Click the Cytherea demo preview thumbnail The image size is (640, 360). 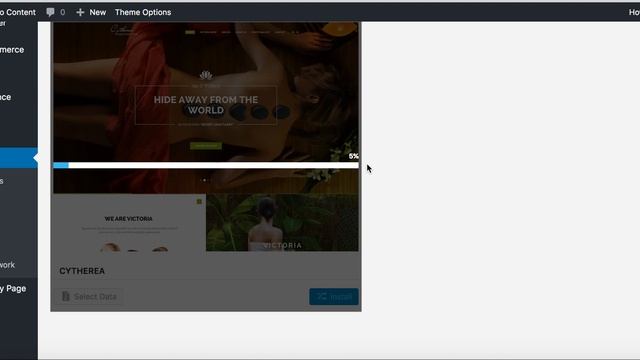click(206, 137)
